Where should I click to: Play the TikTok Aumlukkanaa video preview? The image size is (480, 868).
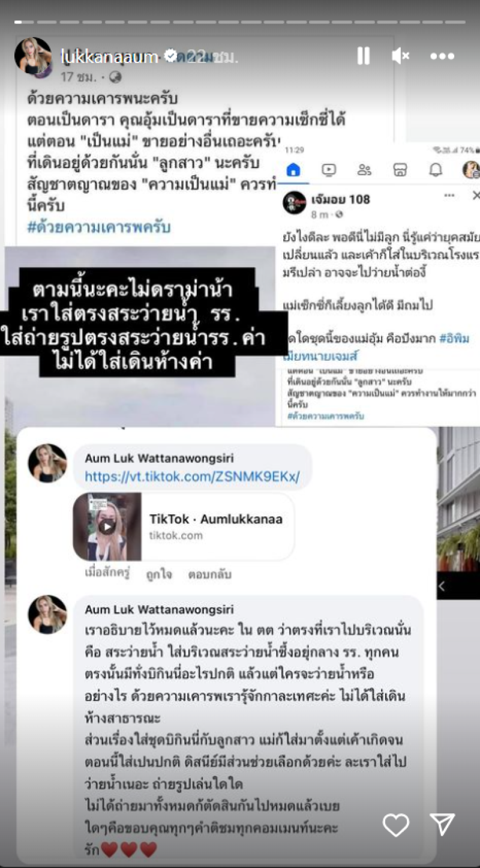tap(107, 526)
